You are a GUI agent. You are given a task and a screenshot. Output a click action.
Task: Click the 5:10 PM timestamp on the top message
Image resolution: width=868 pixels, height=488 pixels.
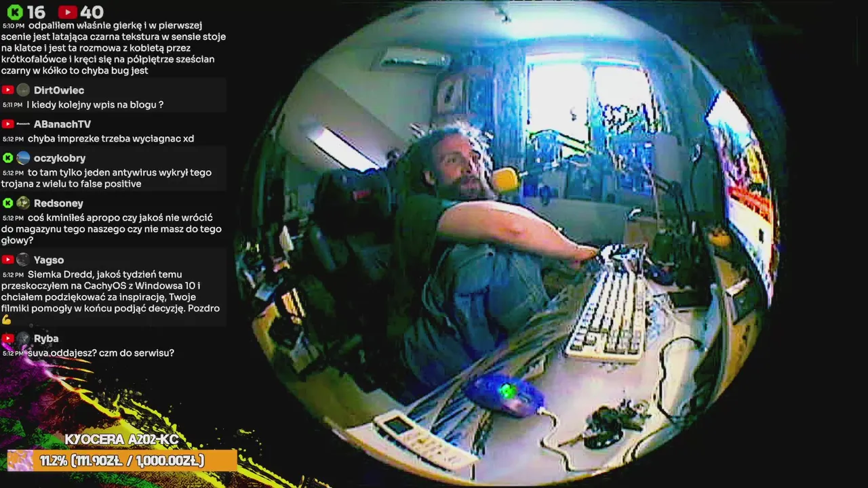tap(13, 26)
